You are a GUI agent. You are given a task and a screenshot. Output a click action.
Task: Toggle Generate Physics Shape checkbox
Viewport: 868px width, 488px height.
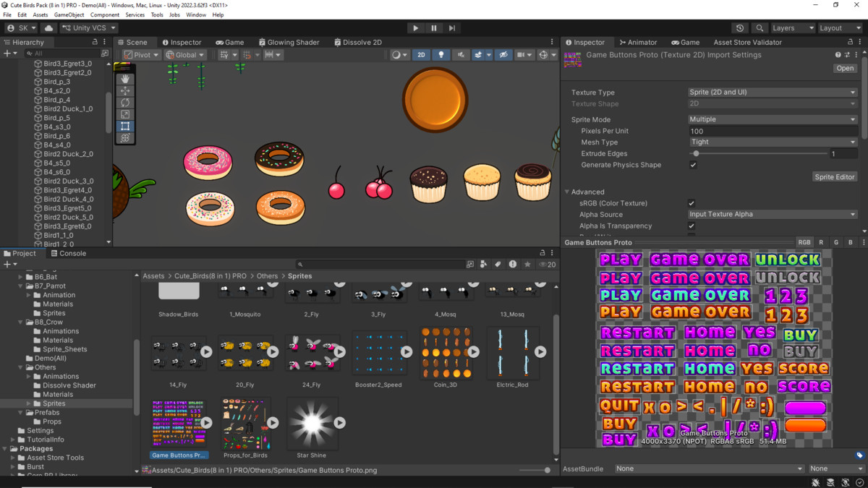693,165
